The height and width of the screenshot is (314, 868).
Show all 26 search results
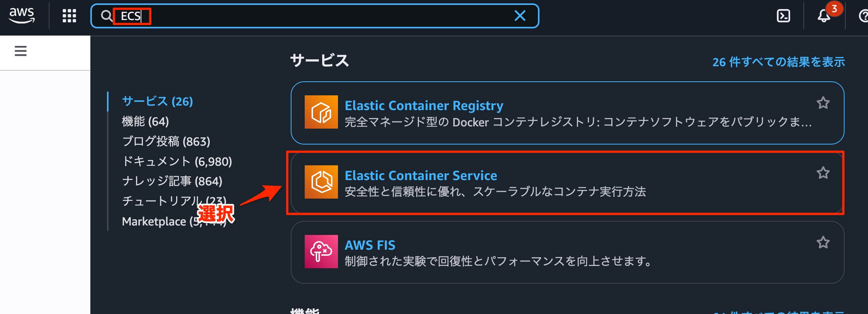point(779,62)
